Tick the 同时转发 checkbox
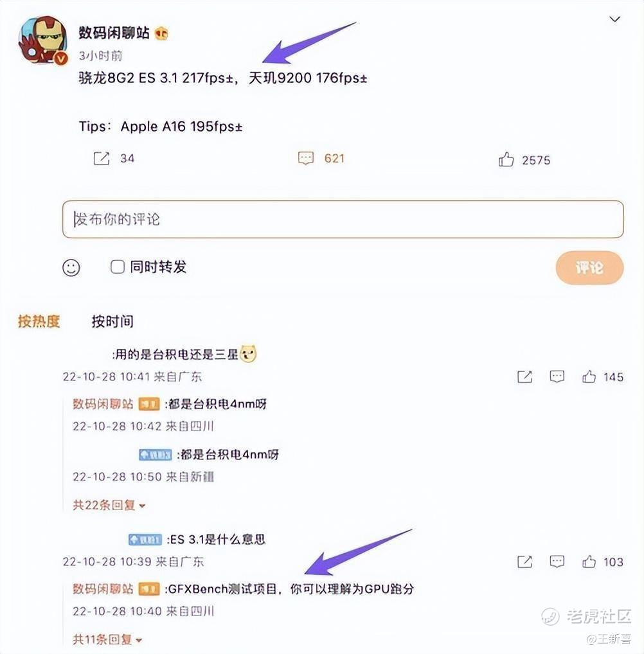This screenshot has width=644, height=654. point(117,267)
